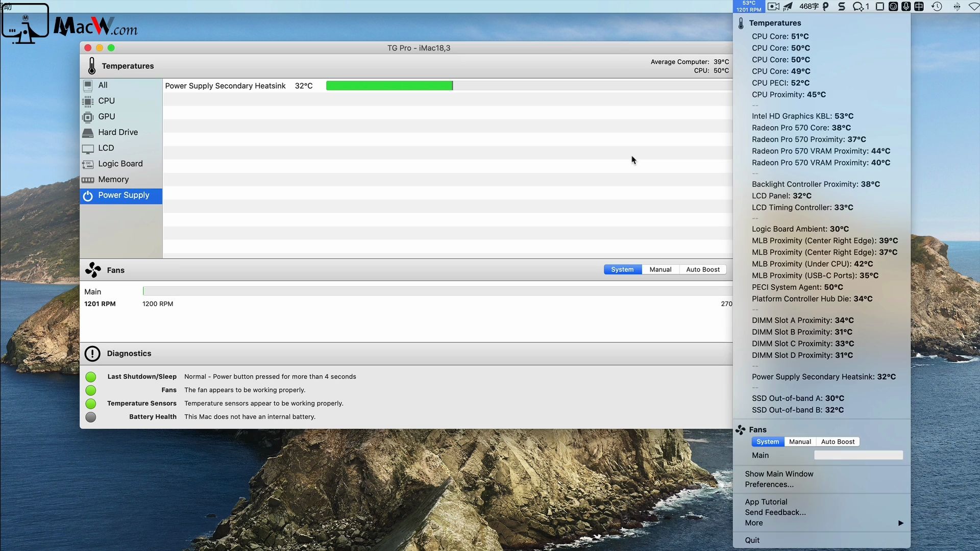The height and width of the screenshot is (551, 980).
Task: Open App Tutorial from menu
Action: pyautogui.click(x=766, y=501)
